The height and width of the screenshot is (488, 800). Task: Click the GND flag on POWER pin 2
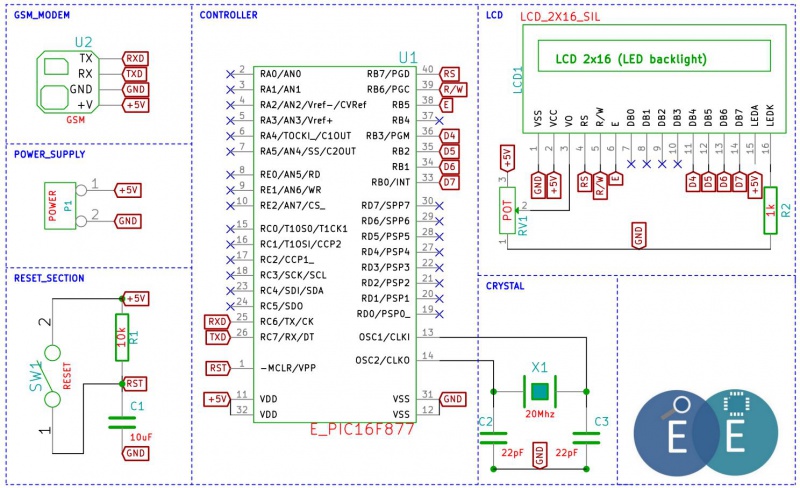128,221
